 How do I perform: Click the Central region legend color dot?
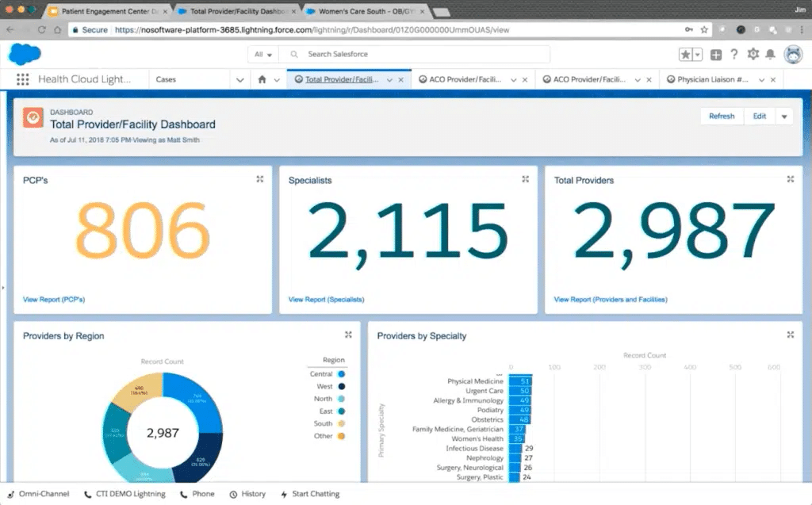(341, 374)
